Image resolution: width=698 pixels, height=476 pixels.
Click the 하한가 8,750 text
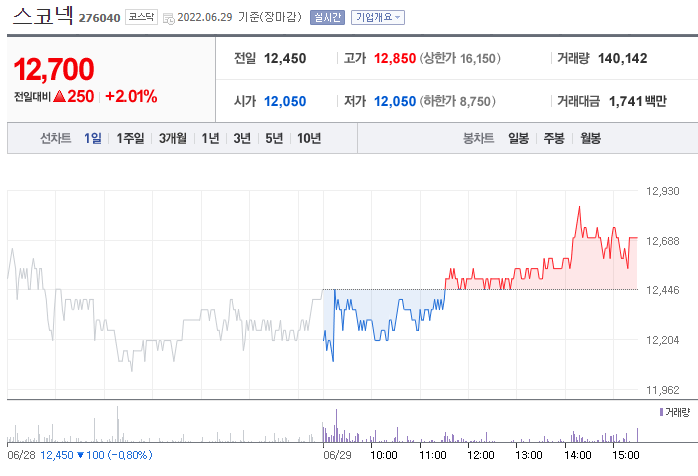(x=458, y=102)
